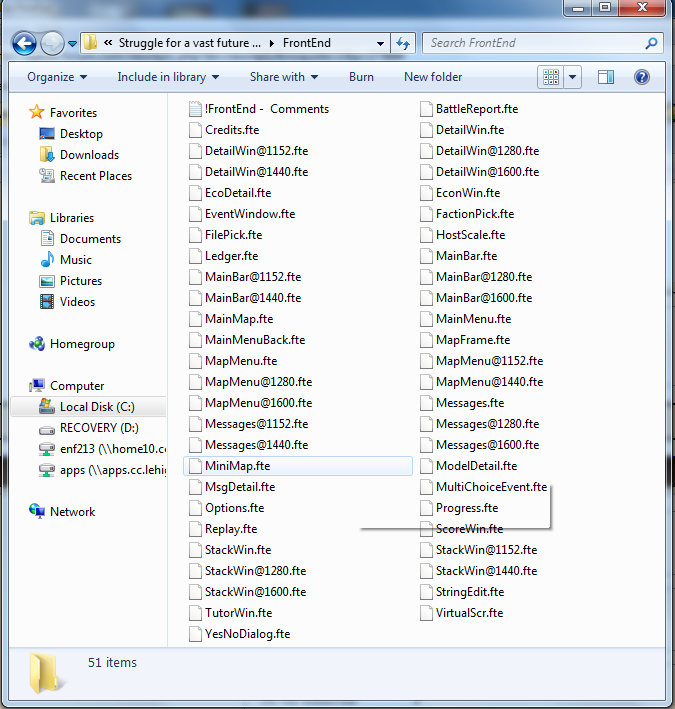
Task: Click the refresh button beside address bar
Action: 403,43
